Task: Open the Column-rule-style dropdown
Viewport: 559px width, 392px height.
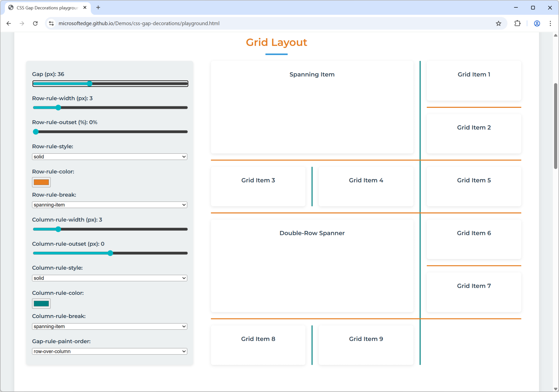Action: point(109,278)
